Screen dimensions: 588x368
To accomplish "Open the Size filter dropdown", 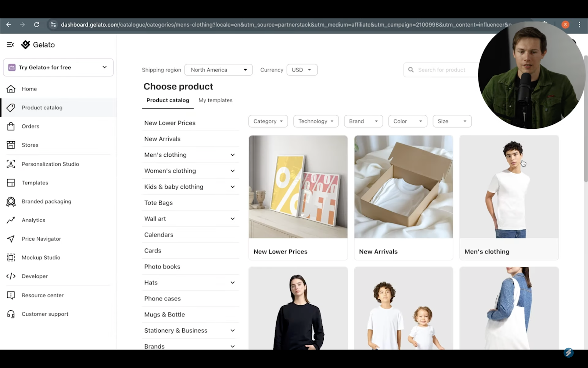I will [452, 121].
